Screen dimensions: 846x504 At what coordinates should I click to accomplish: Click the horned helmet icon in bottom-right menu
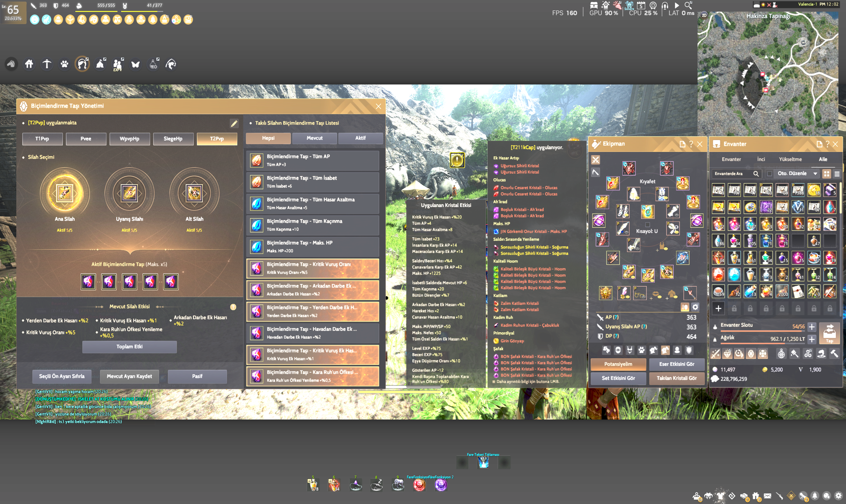point(709,496)
